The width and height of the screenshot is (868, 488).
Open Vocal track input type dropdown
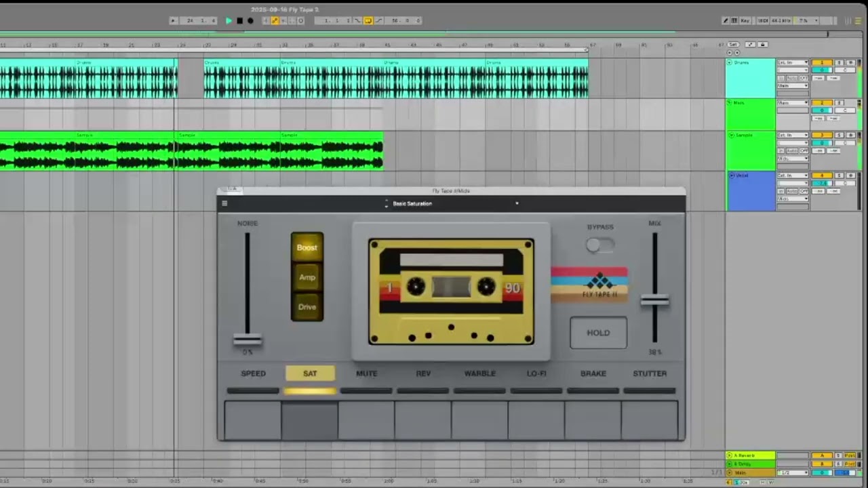793,176
